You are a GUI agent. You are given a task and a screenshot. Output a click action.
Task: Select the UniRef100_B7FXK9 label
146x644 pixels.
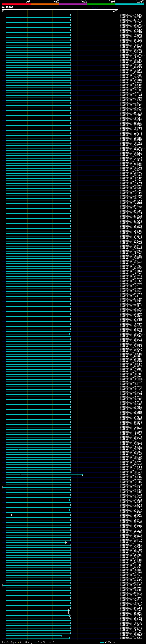click(131, 482)
